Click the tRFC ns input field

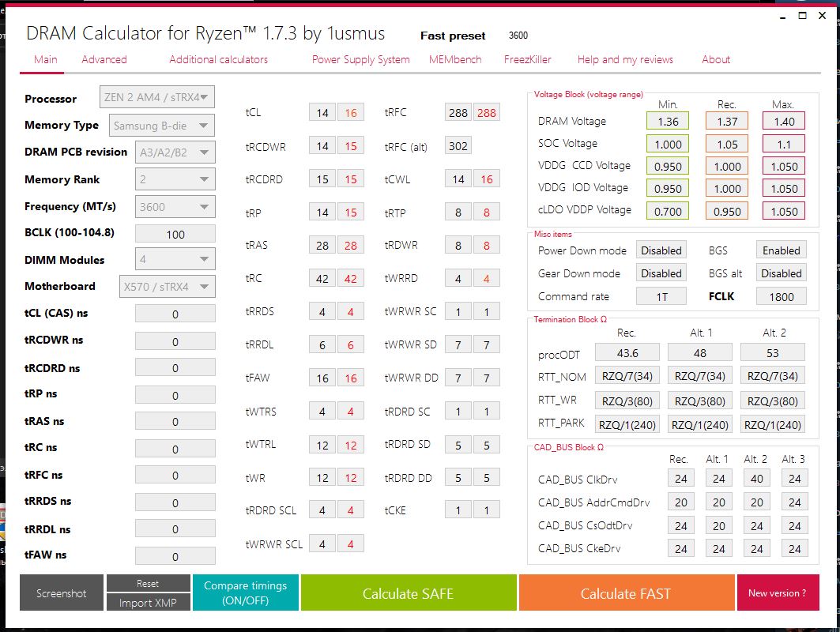175,475
